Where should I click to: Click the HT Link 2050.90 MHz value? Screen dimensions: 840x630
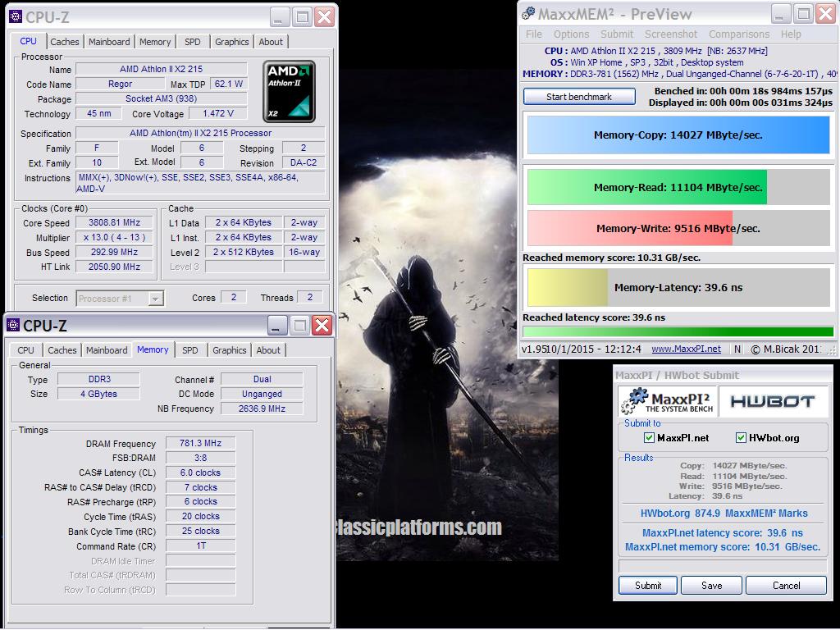click(x=115, y=267)
